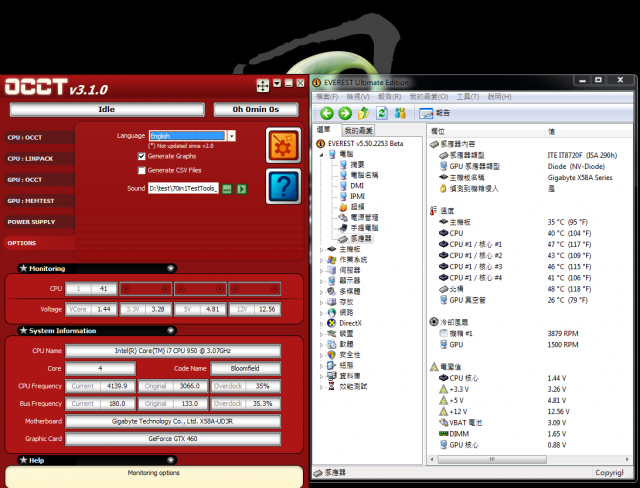Go back in EVEREST toolbar
Screen dimensions: 640x488
click(x=327, y=113)
